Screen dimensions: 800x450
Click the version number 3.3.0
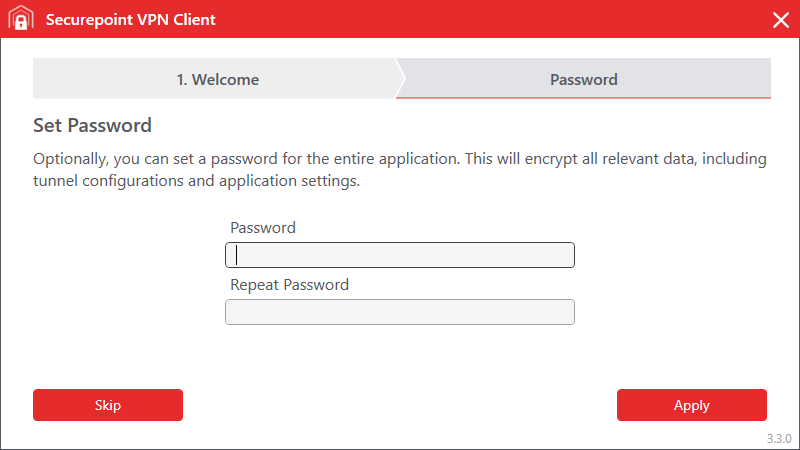tap(779, 439)
